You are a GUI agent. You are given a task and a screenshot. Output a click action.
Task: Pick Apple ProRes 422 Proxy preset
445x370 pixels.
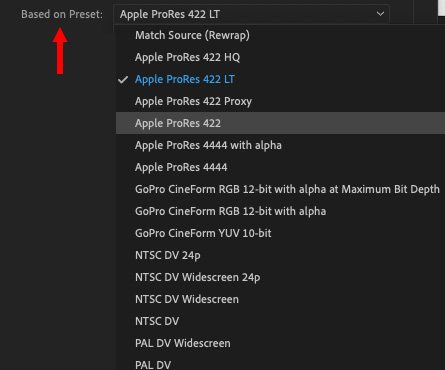pyautogui.click(x=280, y=101)
